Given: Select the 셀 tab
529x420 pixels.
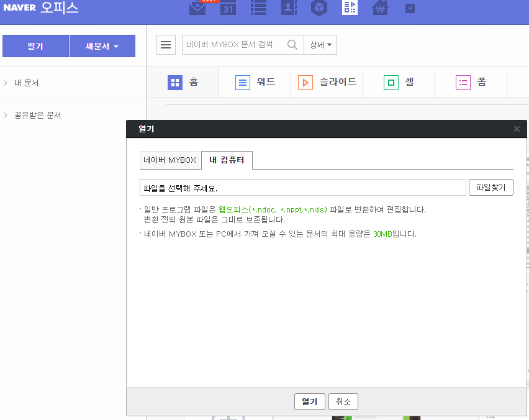Looking at the screenshot, I should point(399,83).
